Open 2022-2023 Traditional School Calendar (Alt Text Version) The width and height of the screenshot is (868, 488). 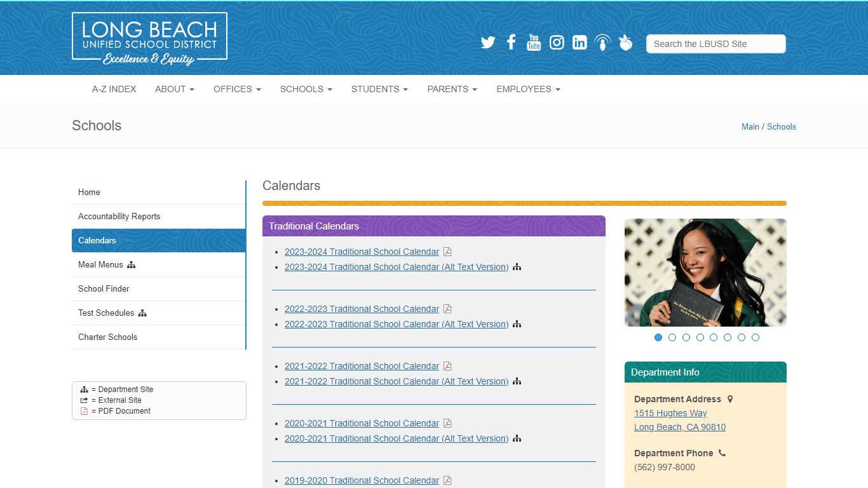click(x=397, y=324)
